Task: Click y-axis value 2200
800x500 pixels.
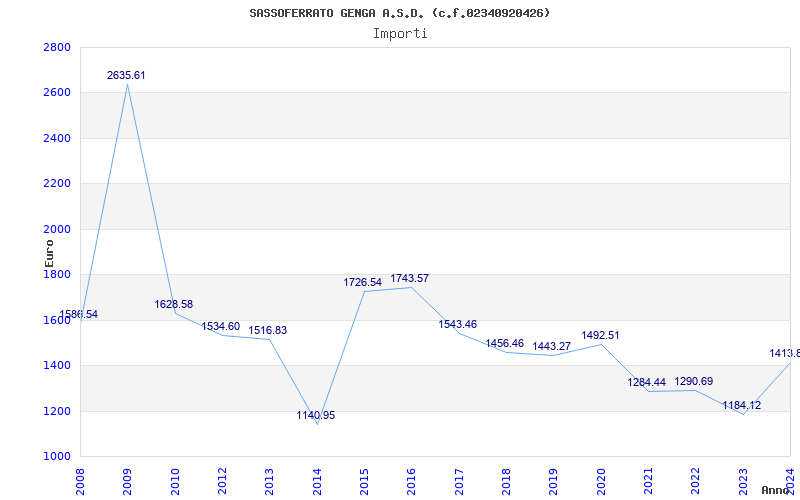Action: [x=57, y=184]
